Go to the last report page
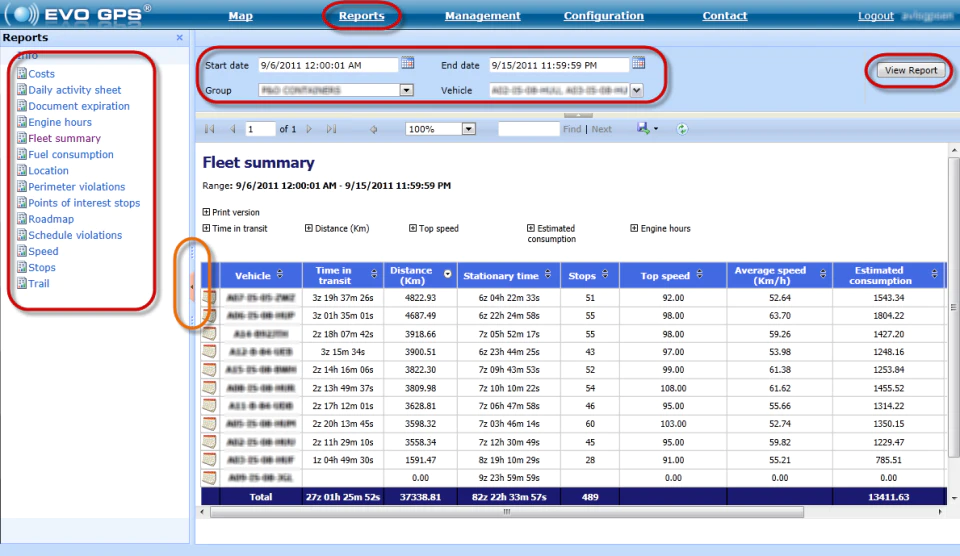960x556 pixels. 331,129
